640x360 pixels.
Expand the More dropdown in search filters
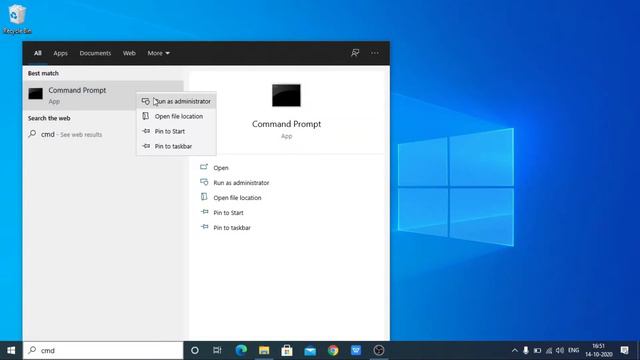pos(158,53)
